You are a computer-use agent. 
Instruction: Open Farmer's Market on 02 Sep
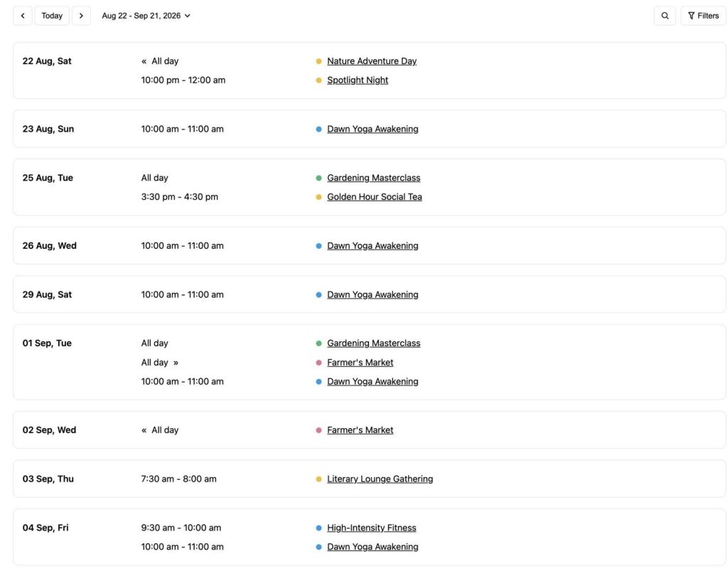click(360, 430)
